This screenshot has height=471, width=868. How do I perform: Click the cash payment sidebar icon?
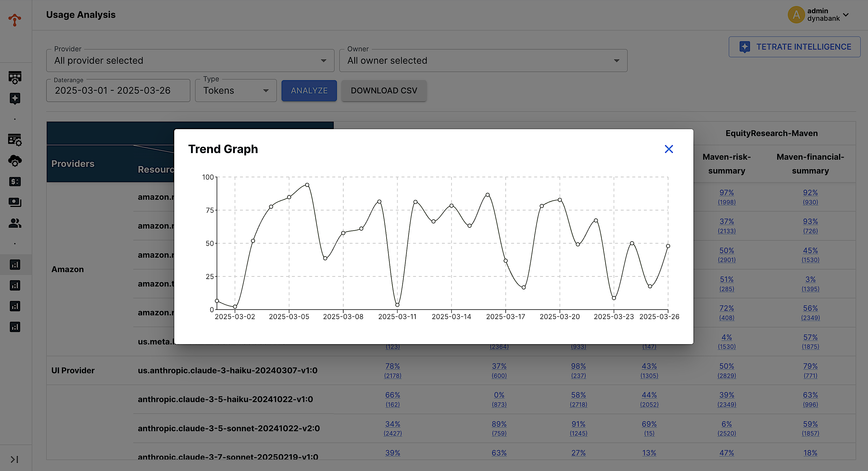tap(15, 202)
